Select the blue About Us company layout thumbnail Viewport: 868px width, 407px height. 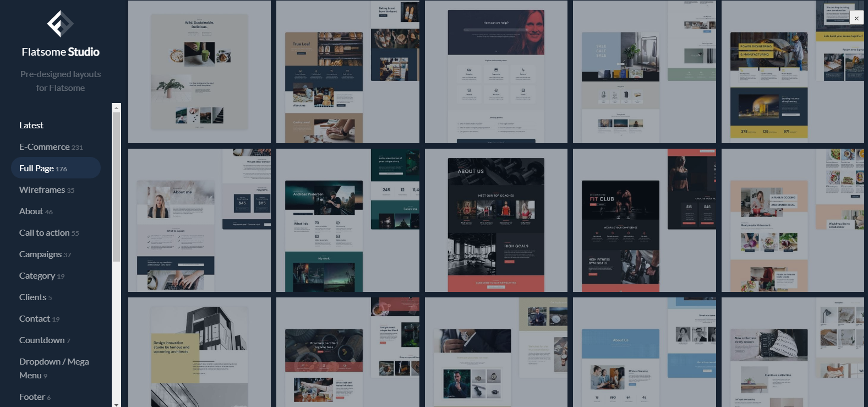[x=645, y=352]
